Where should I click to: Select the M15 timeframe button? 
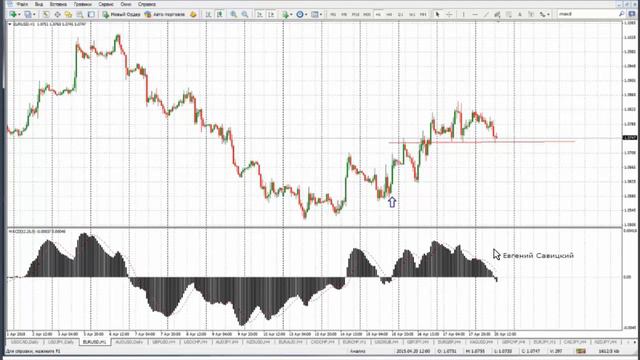pyautogui.click(x=356, y=14)
